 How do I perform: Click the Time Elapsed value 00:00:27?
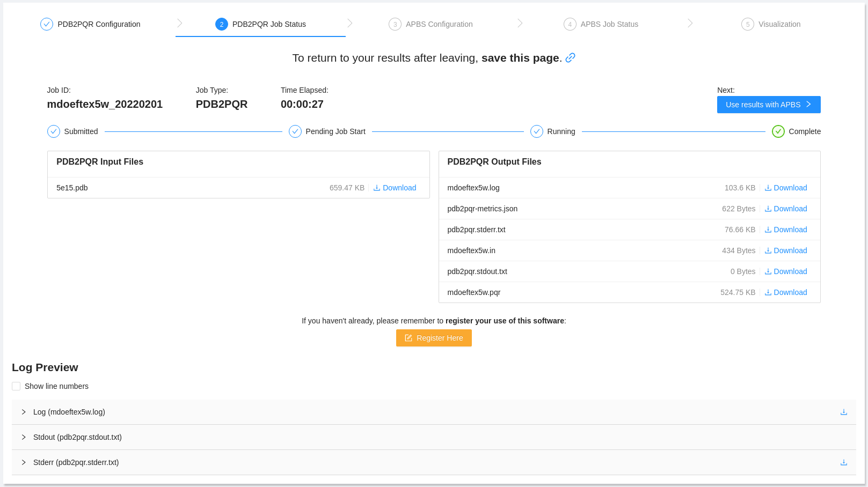(302, 104)
